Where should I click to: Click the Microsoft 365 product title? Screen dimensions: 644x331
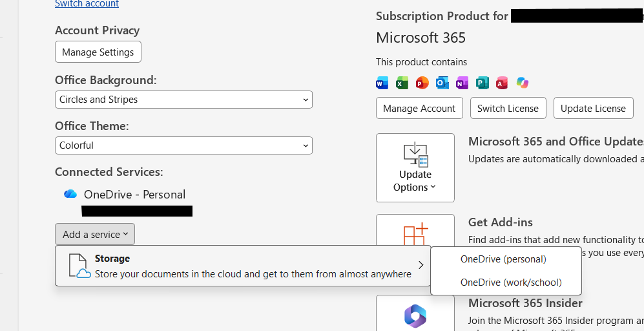click(421, 38)
